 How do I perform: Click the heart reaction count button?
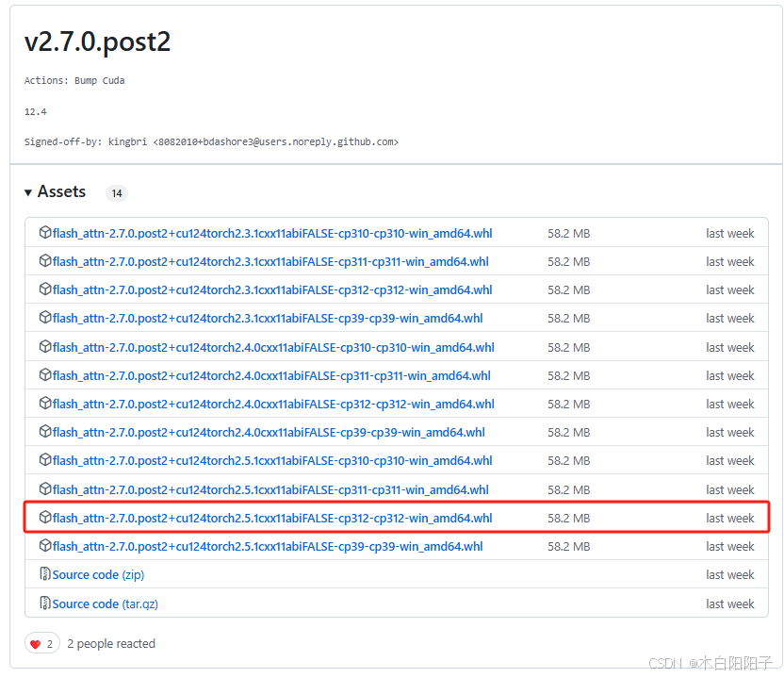(42, 643)
